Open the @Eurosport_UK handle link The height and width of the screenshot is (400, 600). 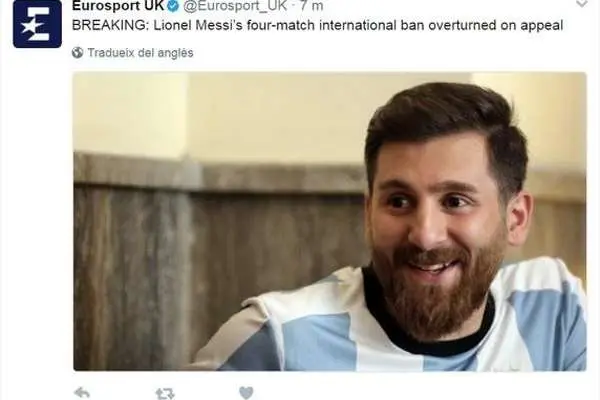235,6
